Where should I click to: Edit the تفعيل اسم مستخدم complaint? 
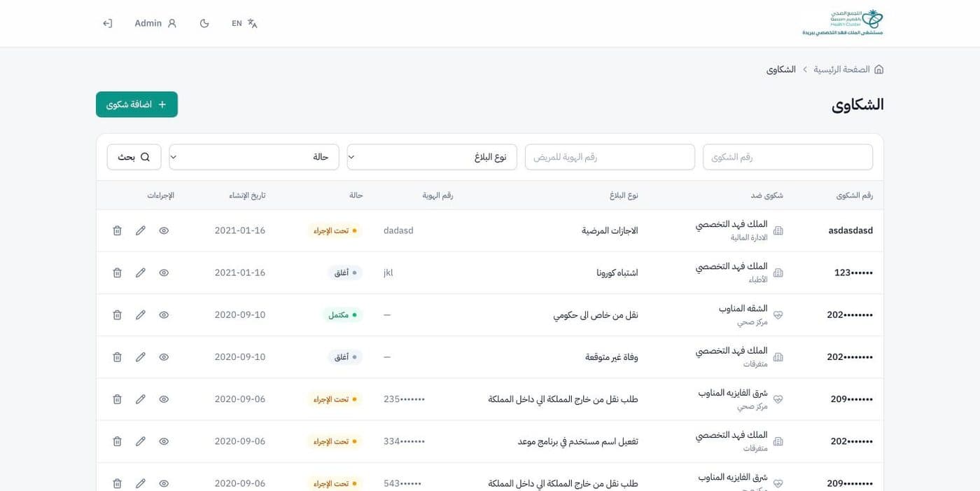click(x=141, y=441)
